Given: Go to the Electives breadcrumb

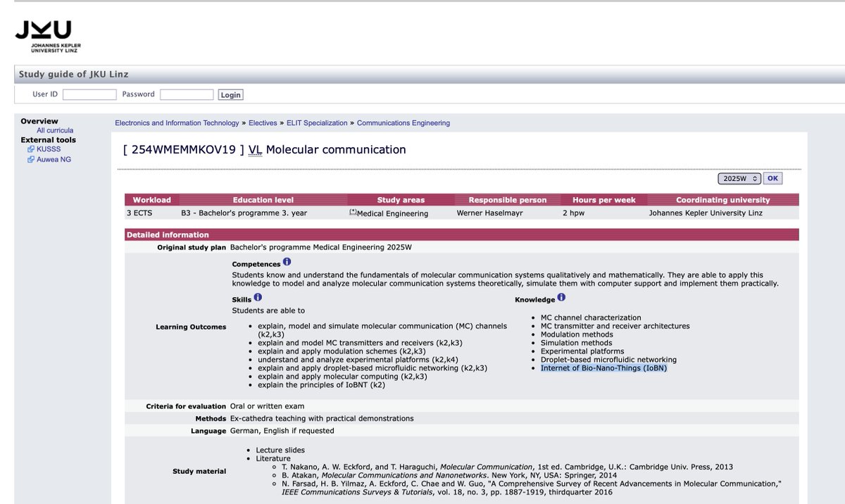Looking at the screenshot, I should coord(263,122).
